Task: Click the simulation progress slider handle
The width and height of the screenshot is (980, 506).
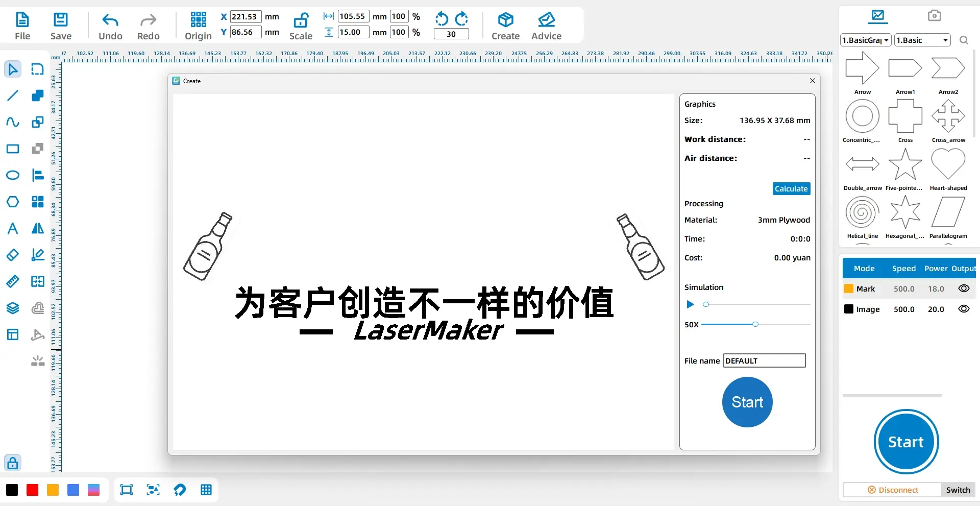Action: [x=706, y=304]
